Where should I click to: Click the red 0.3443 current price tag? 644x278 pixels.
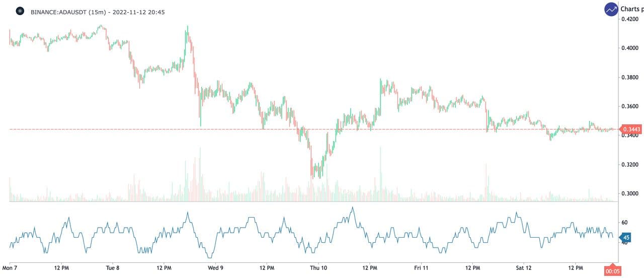[631, 129]
